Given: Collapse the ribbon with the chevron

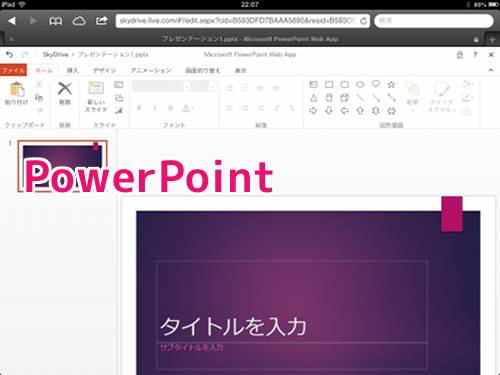Looking at the screenshot, I should pos(491,70).
